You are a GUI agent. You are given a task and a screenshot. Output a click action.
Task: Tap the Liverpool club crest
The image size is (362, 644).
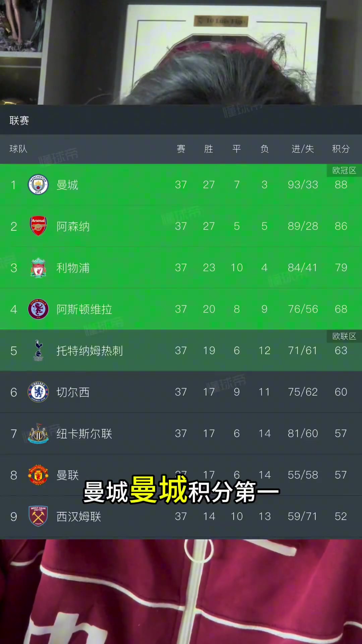(38, 268)
